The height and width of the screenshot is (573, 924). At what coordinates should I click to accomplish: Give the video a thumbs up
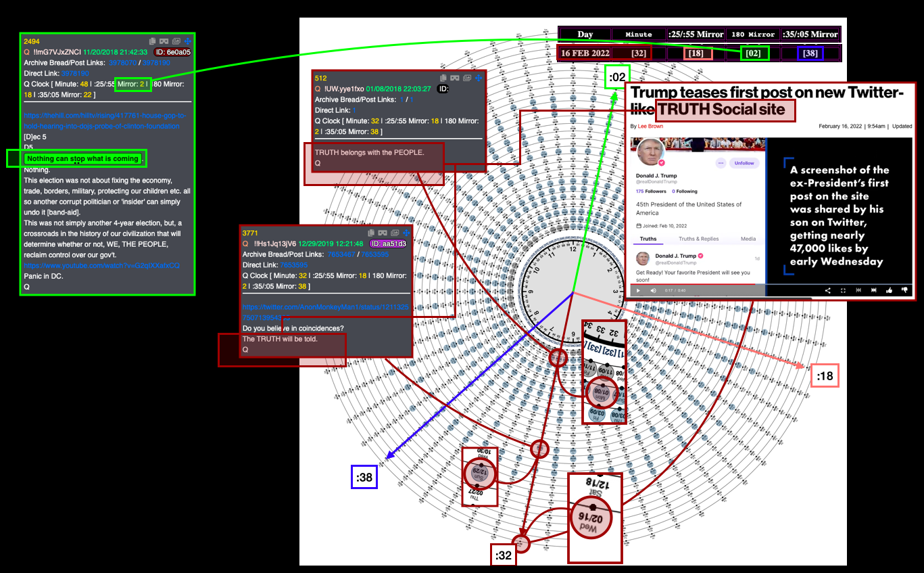(890, 290)
